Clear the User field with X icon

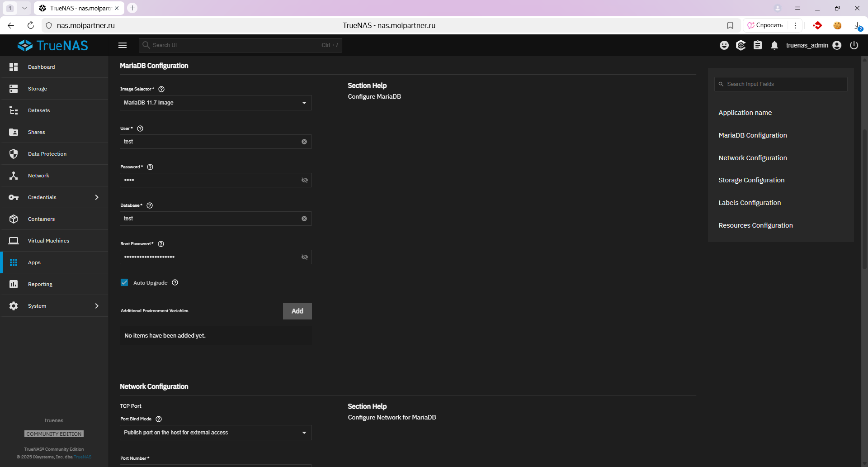tap(304, 142)
